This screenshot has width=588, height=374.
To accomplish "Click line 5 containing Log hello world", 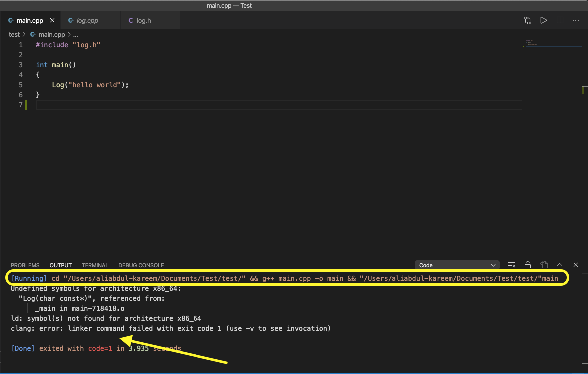I will 90,85.
